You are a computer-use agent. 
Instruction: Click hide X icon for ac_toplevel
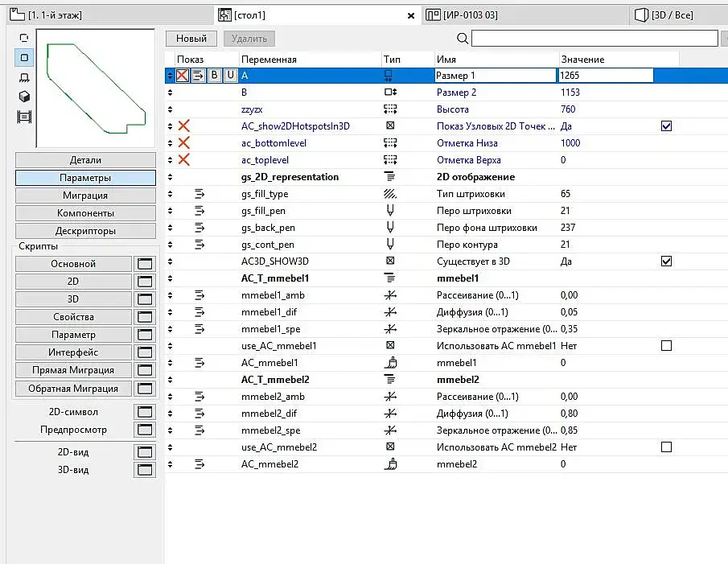point(184,160)
